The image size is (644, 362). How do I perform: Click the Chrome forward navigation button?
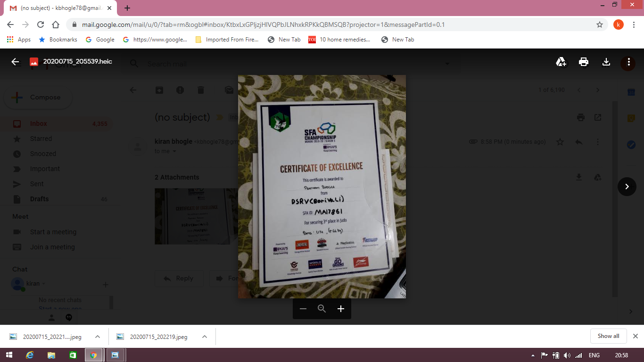(25, 25)
